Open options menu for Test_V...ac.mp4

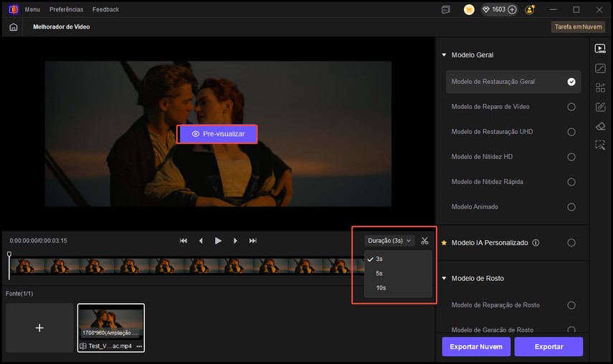139,346
